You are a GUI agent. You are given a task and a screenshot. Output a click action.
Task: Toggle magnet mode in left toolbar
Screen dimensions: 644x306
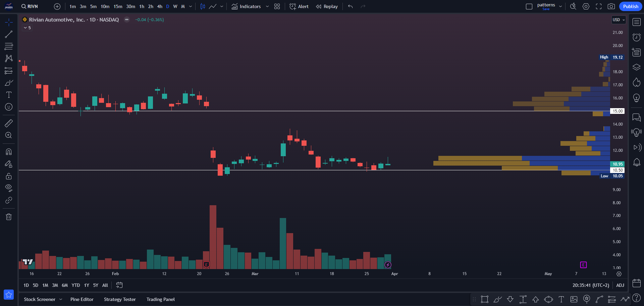pos(9,152)
